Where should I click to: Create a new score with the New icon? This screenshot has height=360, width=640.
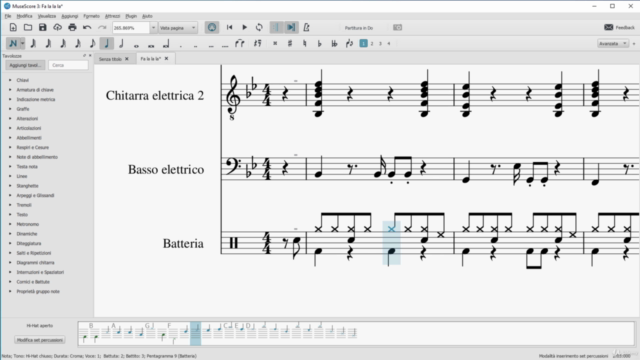[x=13, y=27]
